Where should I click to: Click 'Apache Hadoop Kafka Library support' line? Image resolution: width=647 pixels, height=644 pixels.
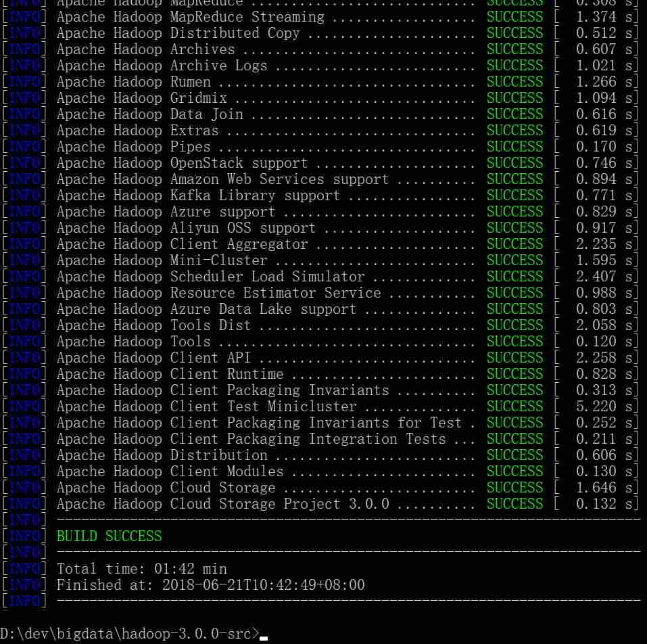[x=199, y=195]
